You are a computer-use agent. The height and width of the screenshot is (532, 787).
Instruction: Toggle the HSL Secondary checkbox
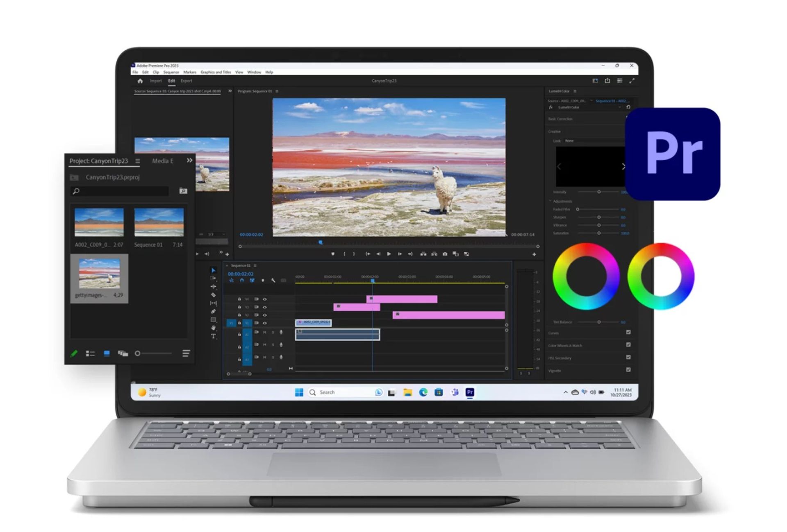pyautogui.click(x=628, y=357)
